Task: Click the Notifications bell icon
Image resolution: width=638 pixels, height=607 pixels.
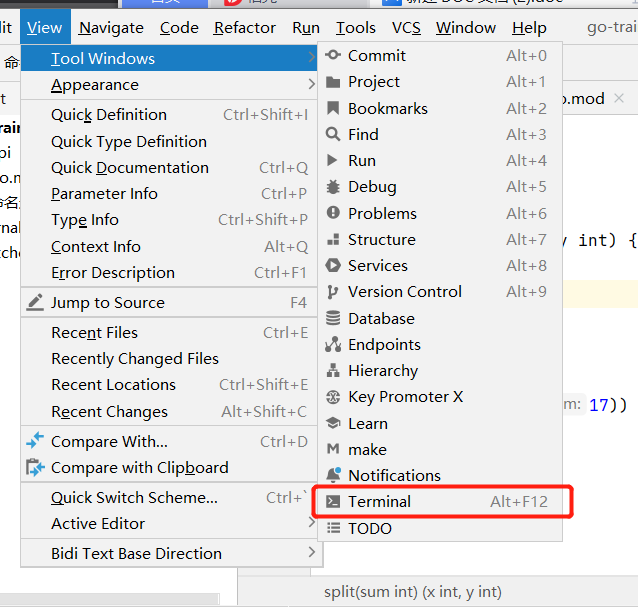Action: tap(333, 476)
